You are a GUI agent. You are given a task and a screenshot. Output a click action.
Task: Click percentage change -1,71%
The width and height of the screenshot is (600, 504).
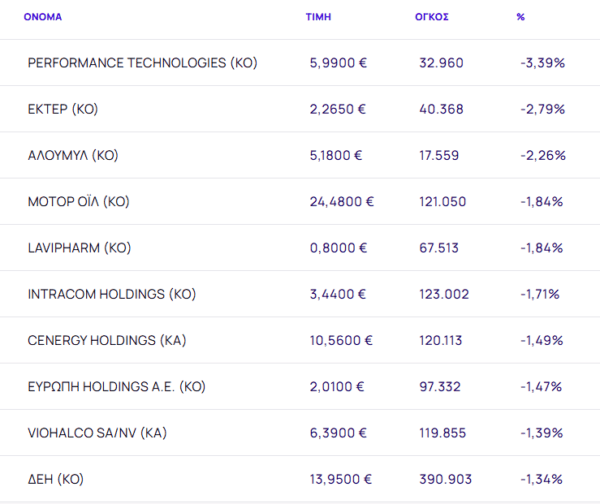(540, 294)
